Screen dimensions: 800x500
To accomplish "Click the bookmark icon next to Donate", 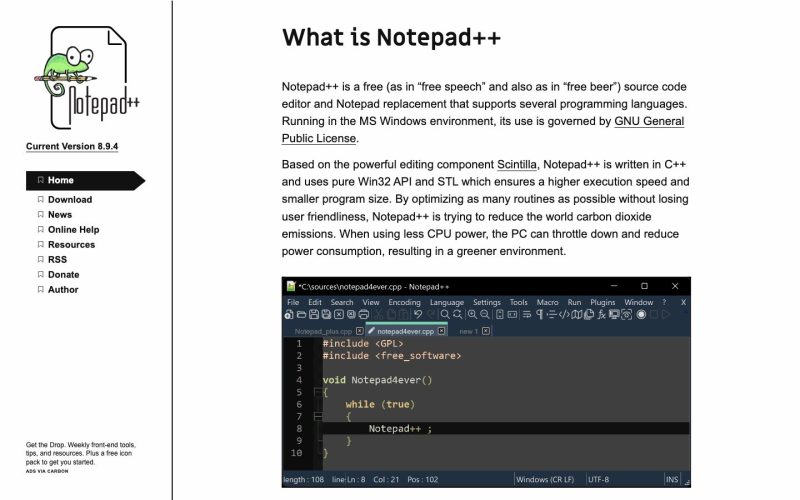I will pos(40,274).
